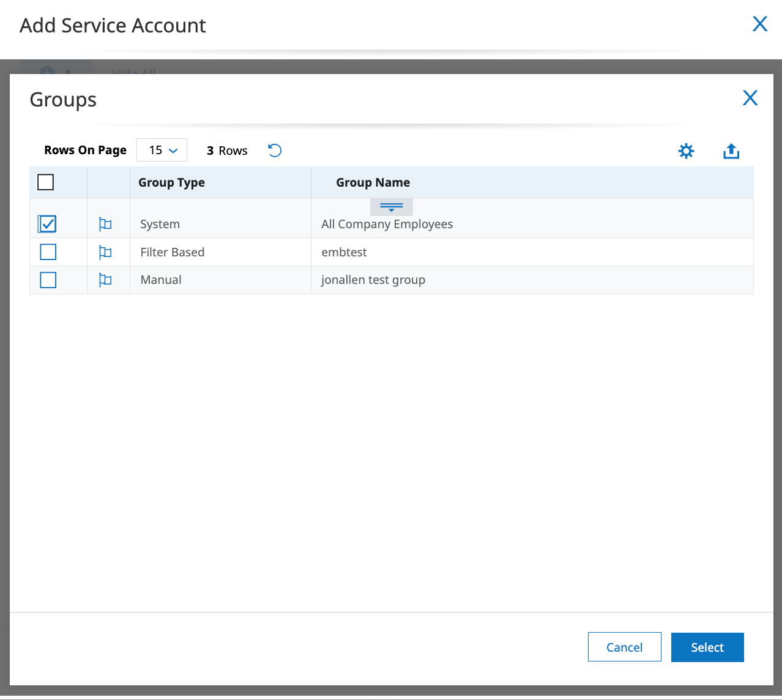The image size is (782, 700).
Task: Uncheck the All Company Employees checkbox
Action: point(48,224)
